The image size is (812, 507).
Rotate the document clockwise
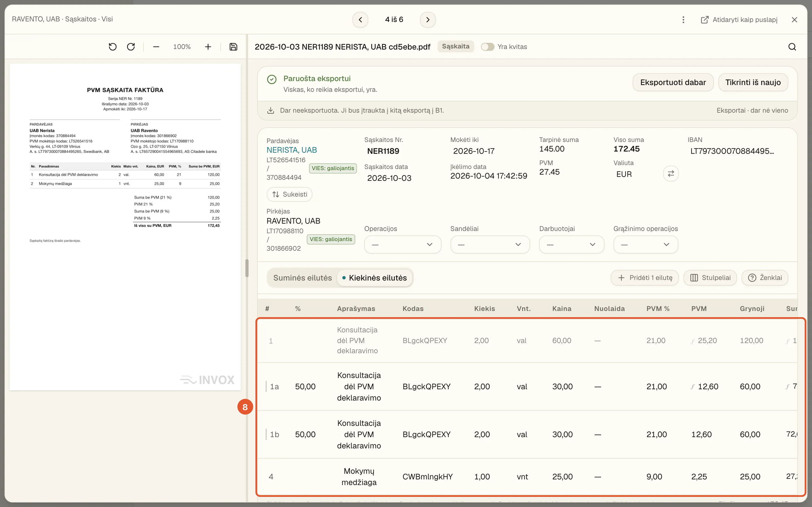tap(131, 46)
